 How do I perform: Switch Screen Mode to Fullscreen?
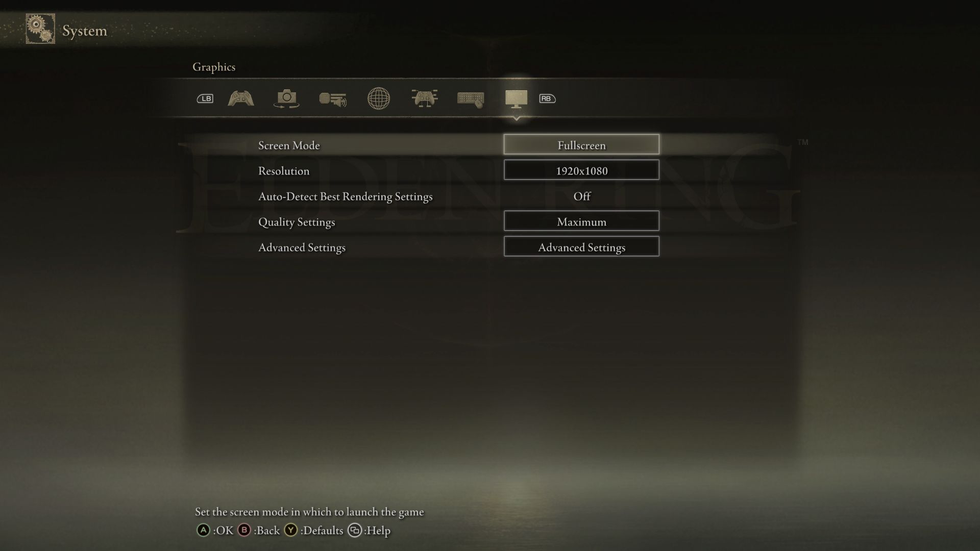click(581, 145)
